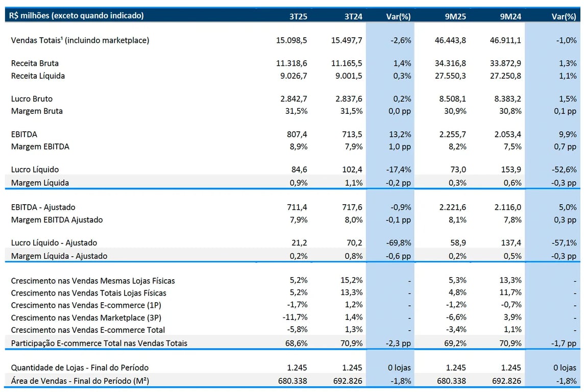The height and width of the screenshot is (392, 584).
Task: Select Área de Vendas 3T24 value 692.826
Action: (347, 381)
